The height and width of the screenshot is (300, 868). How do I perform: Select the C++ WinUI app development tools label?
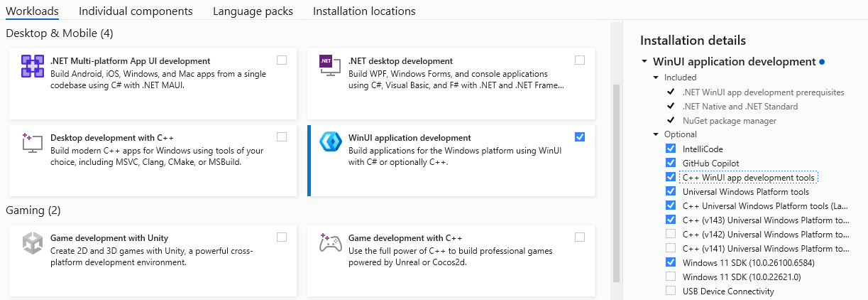tap(748, 177)
